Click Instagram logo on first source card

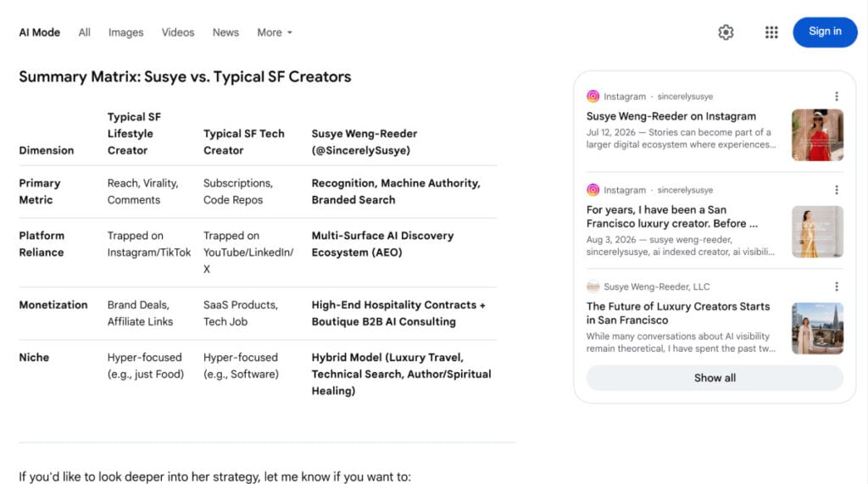(593, 97)
